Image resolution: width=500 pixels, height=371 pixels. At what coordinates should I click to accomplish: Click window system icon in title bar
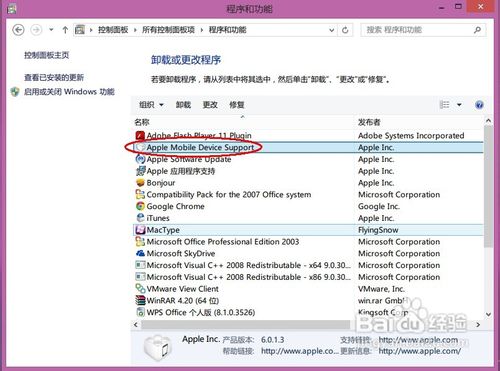(x=12, y=8)
